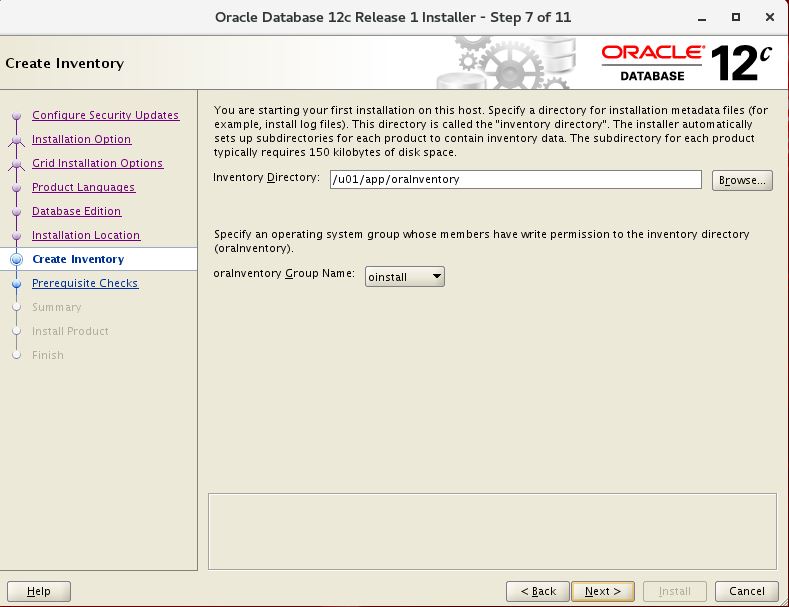
Task: Click the empty message area at the bottom
Action: (x=492, y=532)
